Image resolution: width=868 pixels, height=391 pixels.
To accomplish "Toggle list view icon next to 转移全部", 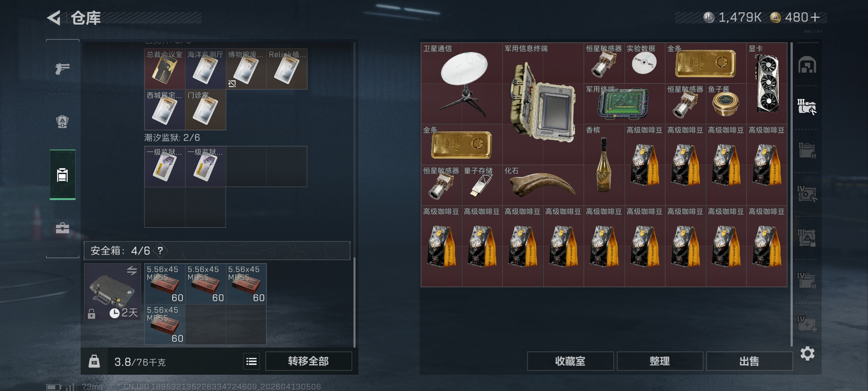I will click(x=251, y=361).
